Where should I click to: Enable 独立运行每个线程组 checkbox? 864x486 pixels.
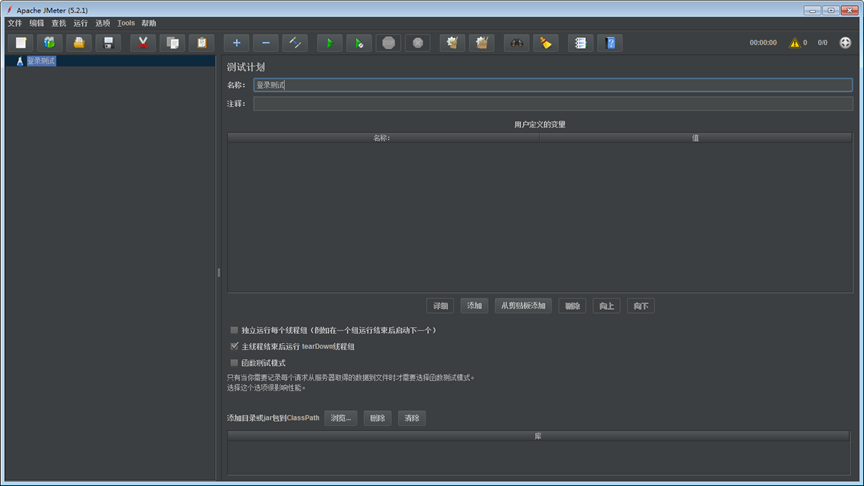(x=234, y=330)
